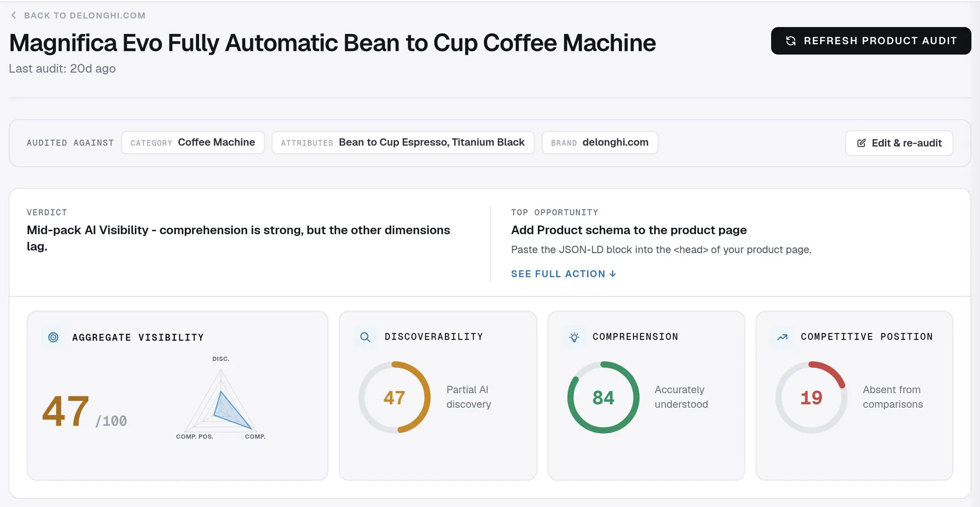Click the 'VERDICT' section label
980x507 pixels.
point(47,213)
